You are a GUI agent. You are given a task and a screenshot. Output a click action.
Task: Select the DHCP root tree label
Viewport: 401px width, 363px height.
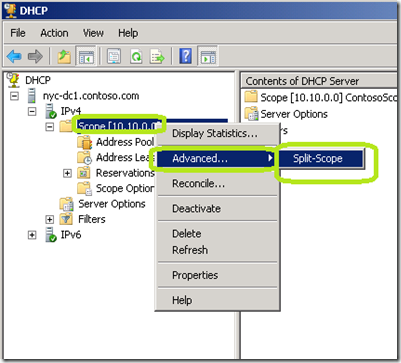point(38,80)
